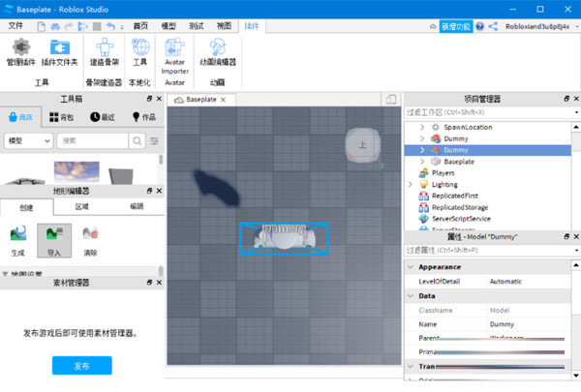581x392 pixels.
Task: Open the toolbox category dropdown (模型)
Action: 29,140
